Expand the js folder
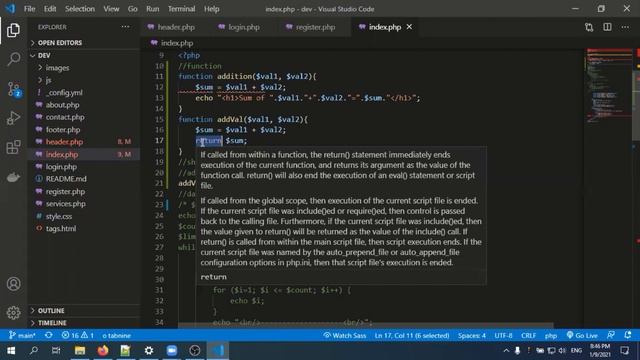 pyautogui.click(x=84, y=80)
